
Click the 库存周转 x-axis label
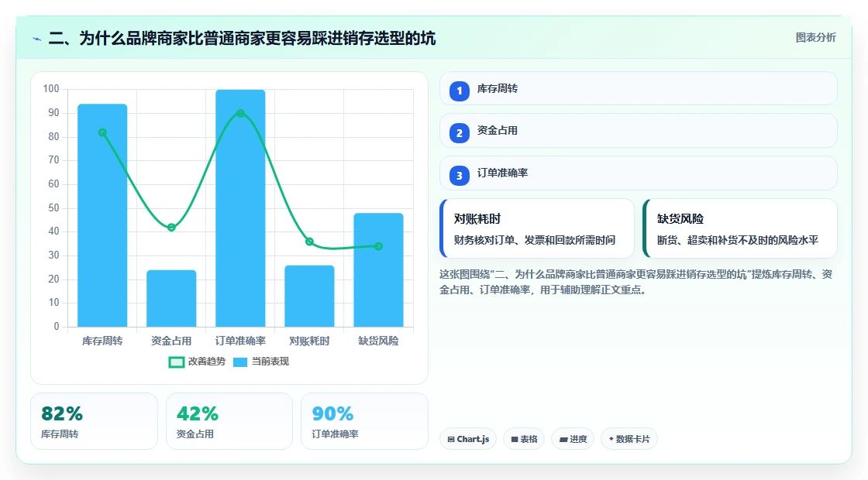point(102,341)
